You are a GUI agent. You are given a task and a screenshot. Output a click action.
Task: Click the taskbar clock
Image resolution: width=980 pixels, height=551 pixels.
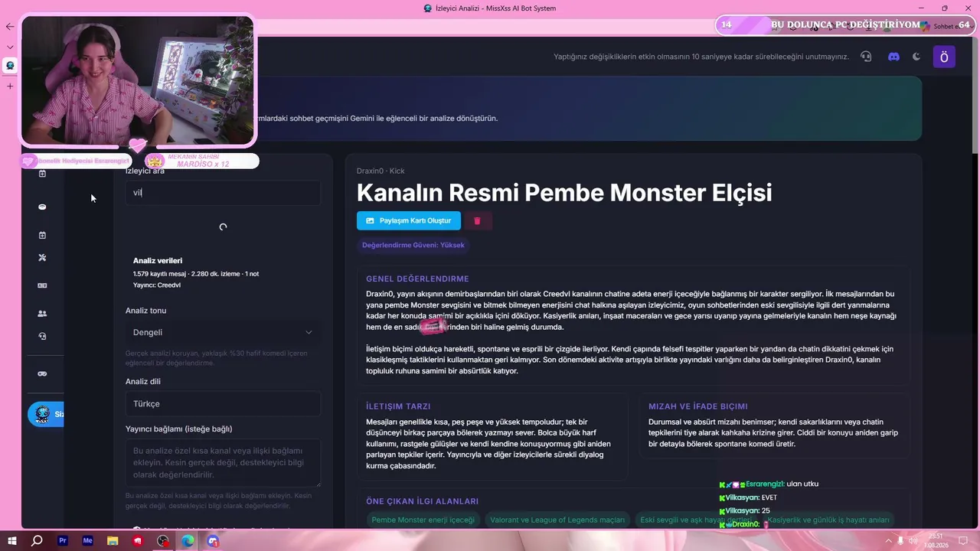coord(936,541)
